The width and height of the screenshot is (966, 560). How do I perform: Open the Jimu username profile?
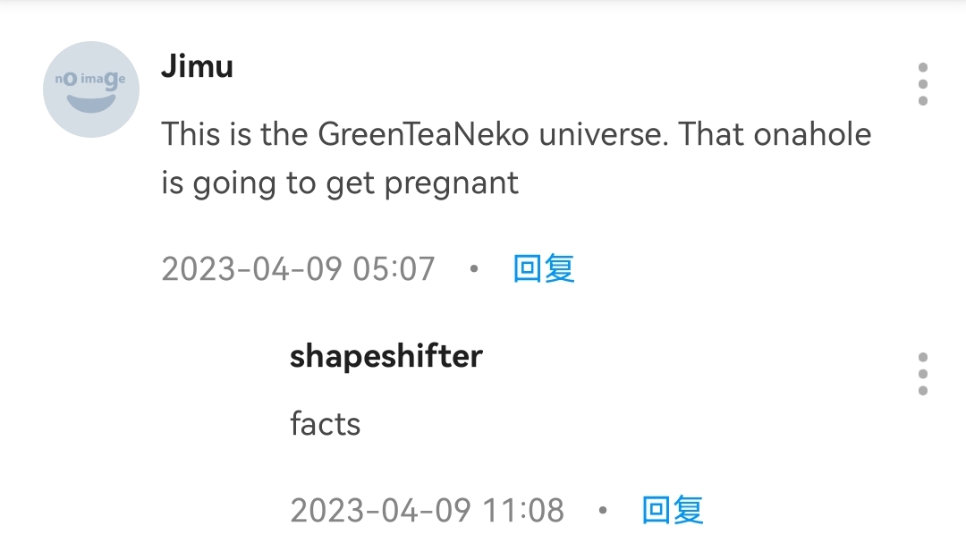(x=197, y=66)
